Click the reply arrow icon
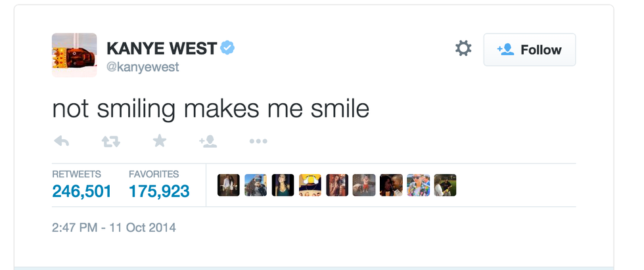644x270 pixels. [61, 141]
